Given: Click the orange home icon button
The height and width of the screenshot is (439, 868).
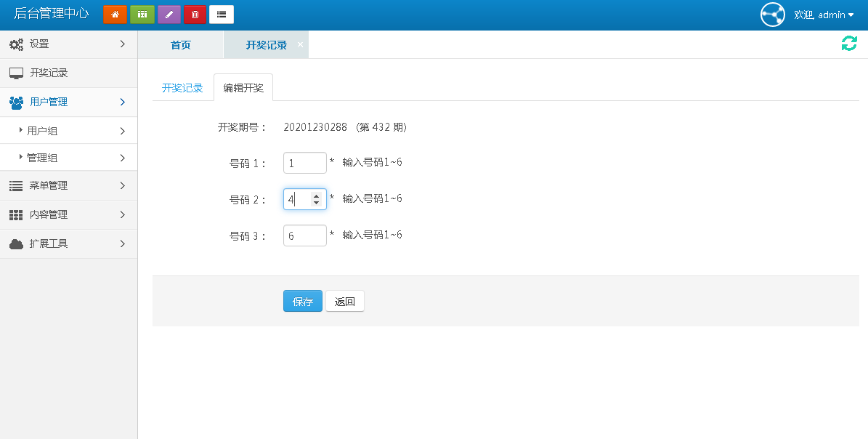Looking at the screenshot, I should pyautogui.click(x=115, y=15).
